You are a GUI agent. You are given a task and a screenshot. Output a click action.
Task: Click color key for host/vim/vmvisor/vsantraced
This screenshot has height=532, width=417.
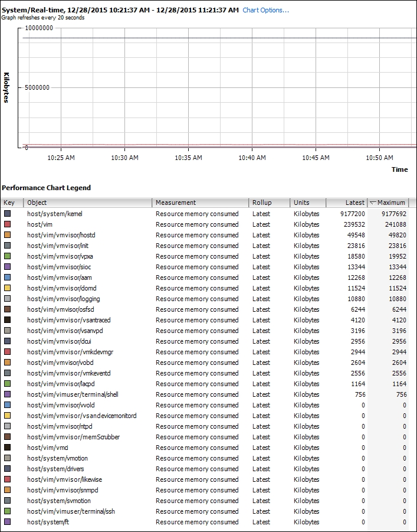7,320
